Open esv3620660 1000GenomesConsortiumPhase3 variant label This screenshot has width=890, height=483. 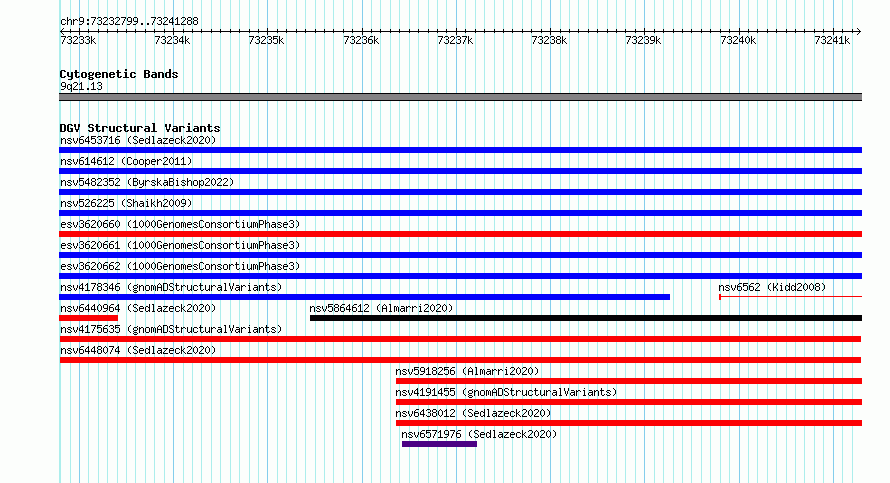180,224
